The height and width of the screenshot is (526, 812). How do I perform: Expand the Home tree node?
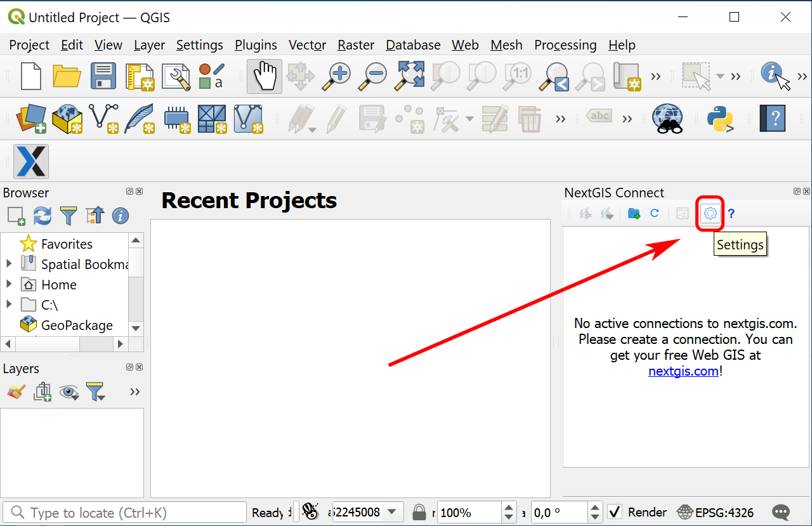coord(9,284)
